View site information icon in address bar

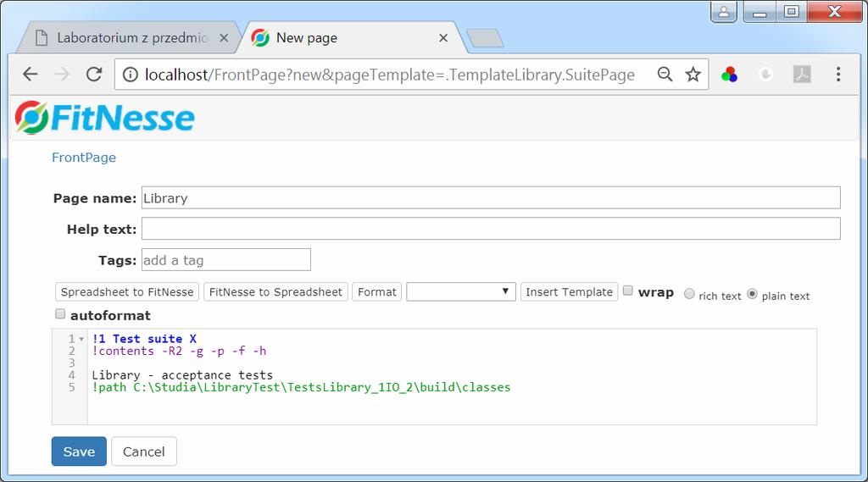click(x=130, y=75)
